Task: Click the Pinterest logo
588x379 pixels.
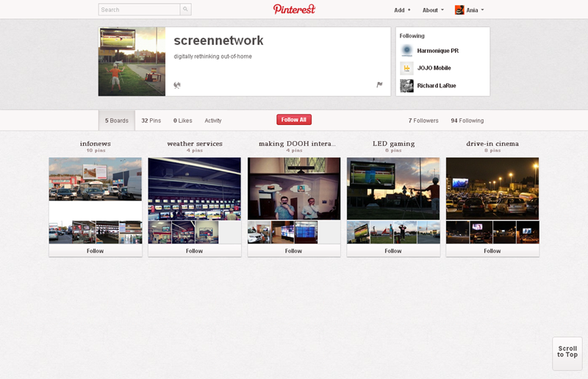Action: tap(294, 10)
